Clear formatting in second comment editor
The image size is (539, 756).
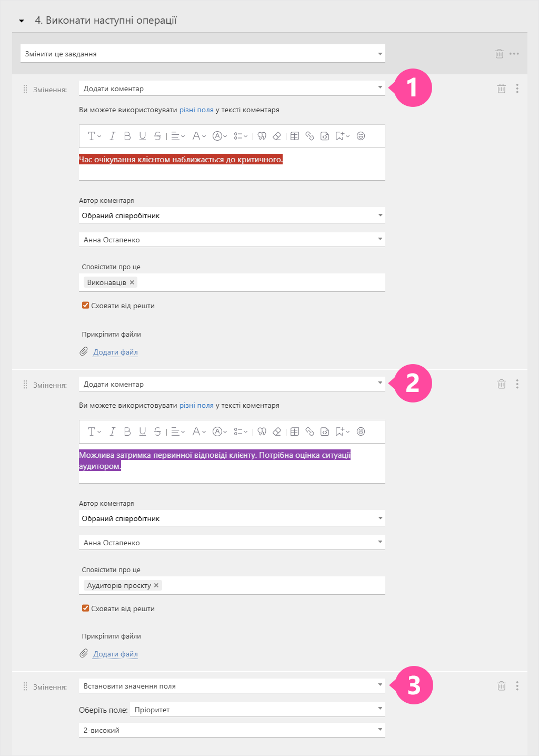coord(277,431)
